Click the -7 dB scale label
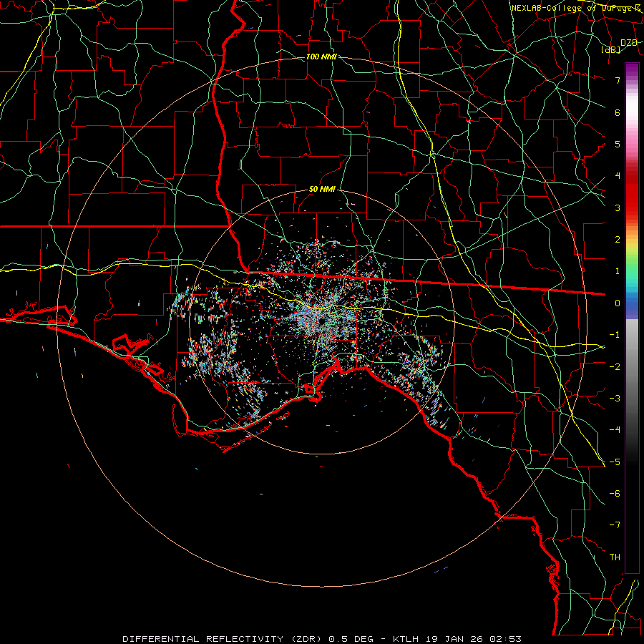The image size is (644, 644). [x=615, y=525]
